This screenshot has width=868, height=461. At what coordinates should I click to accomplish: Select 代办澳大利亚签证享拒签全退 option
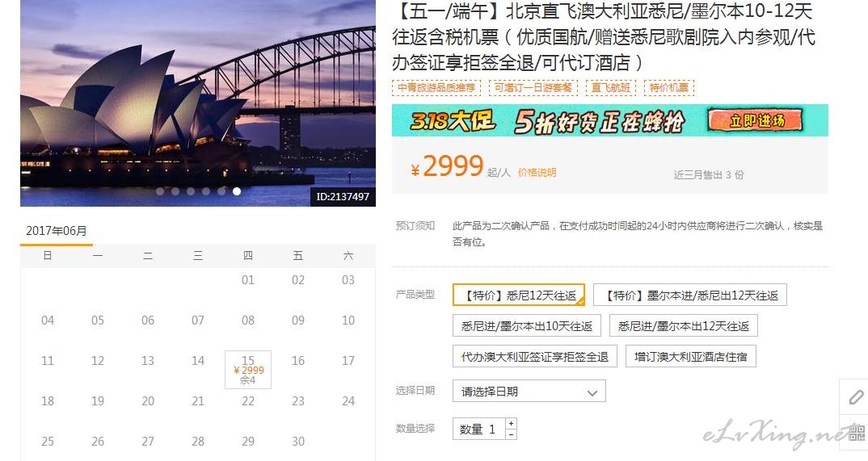tap(535, 356)
